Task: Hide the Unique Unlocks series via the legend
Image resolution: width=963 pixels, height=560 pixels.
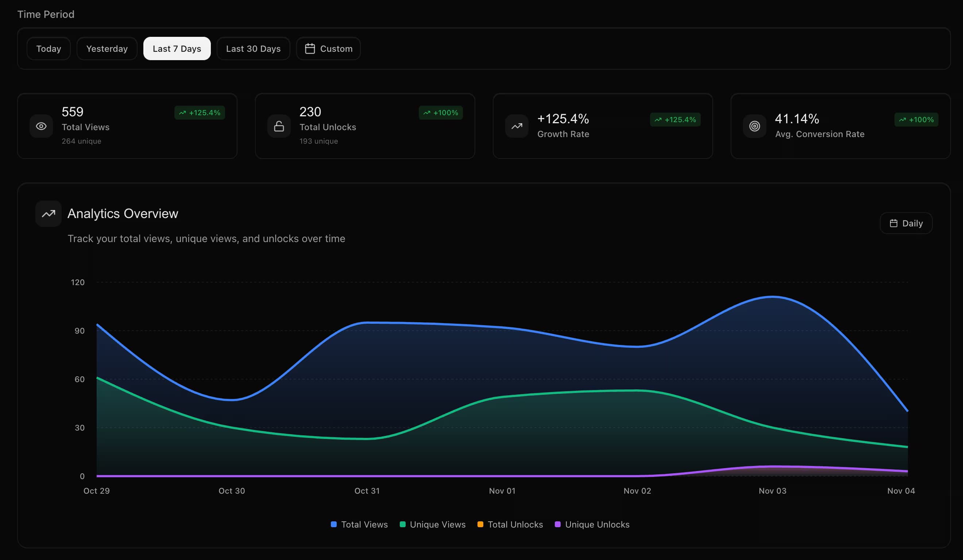Action: pyautogui.click(x=592, y=525)
